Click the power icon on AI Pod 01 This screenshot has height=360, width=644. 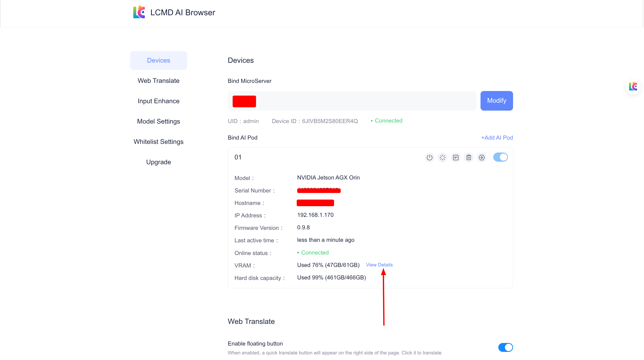pyautogui.click(x=429, y=158)
